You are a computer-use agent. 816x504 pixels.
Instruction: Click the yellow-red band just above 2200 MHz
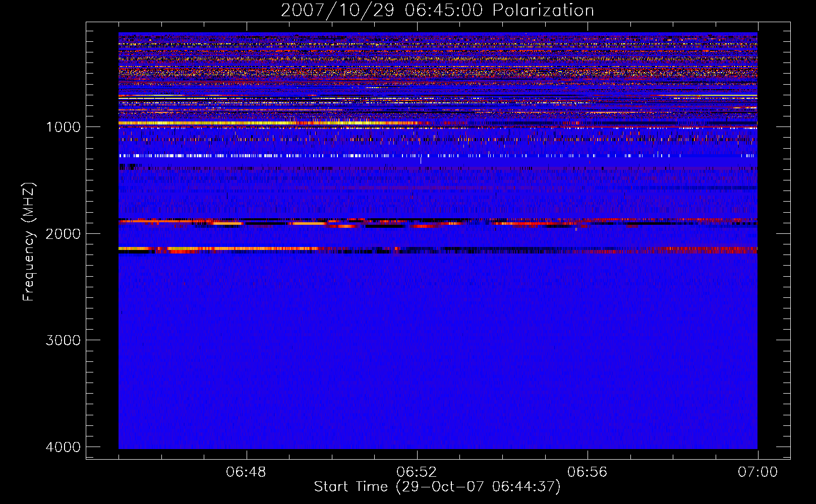click(438, 249)
